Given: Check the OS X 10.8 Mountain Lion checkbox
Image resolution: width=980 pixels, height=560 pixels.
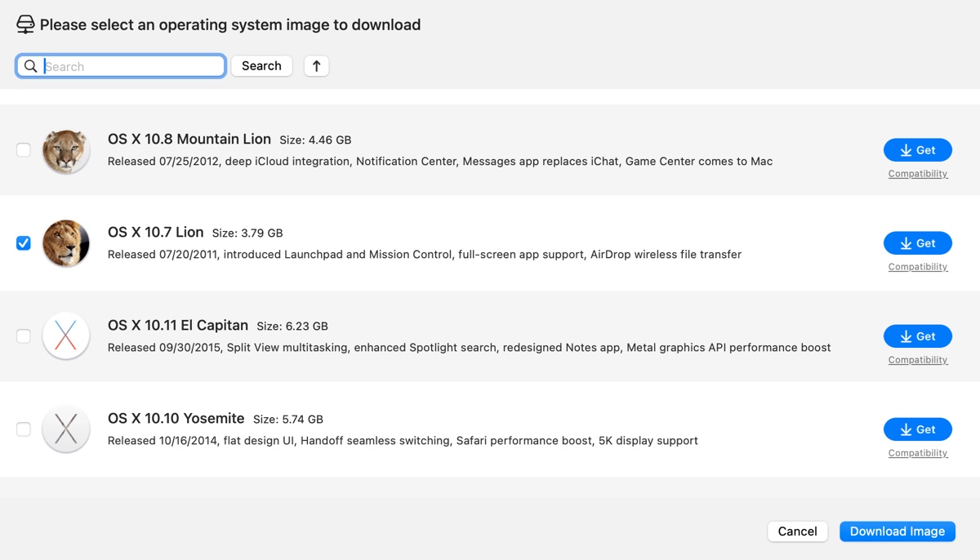Looking at the screenshot, I should pyautogui.click(x=24, y=150).
